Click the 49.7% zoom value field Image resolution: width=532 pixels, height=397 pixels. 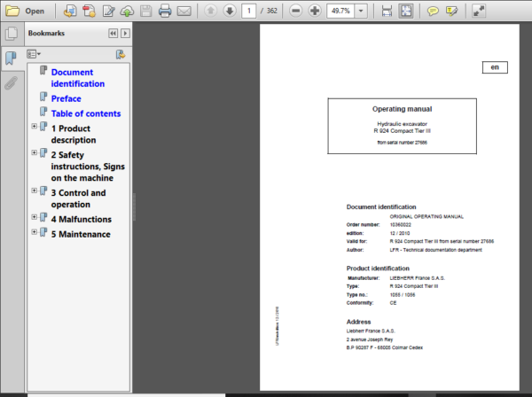click(340, 11)
